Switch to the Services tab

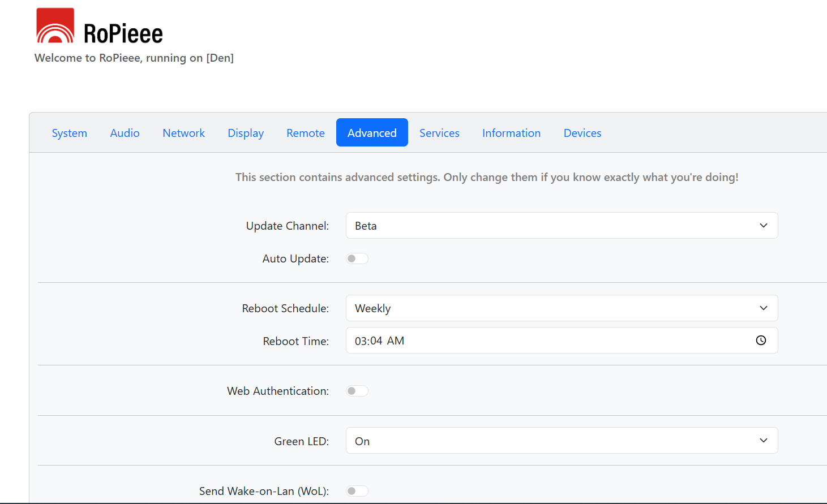[439, 133]
